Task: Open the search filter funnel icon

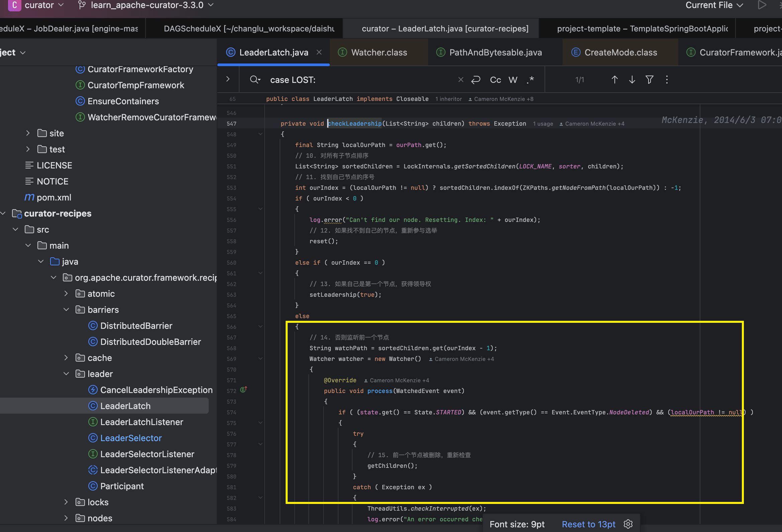Action: click(650, 80)
